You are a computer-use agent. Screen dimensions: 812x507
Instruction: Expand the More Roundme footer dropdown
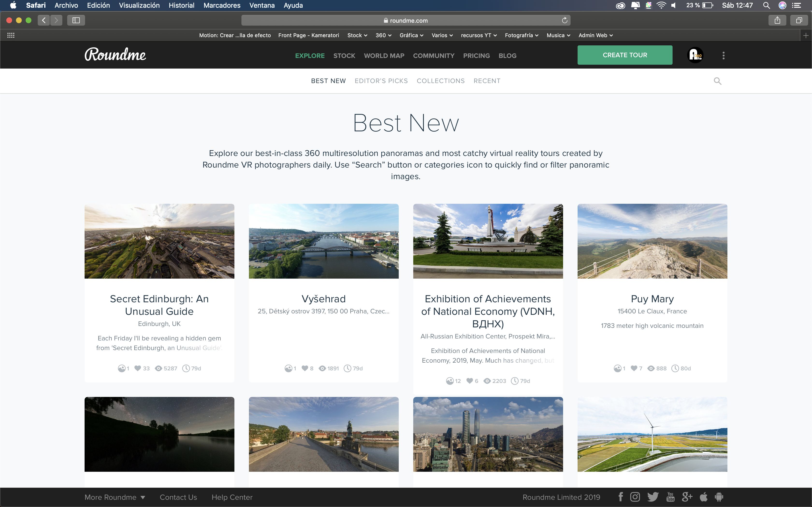click(115, 497)
